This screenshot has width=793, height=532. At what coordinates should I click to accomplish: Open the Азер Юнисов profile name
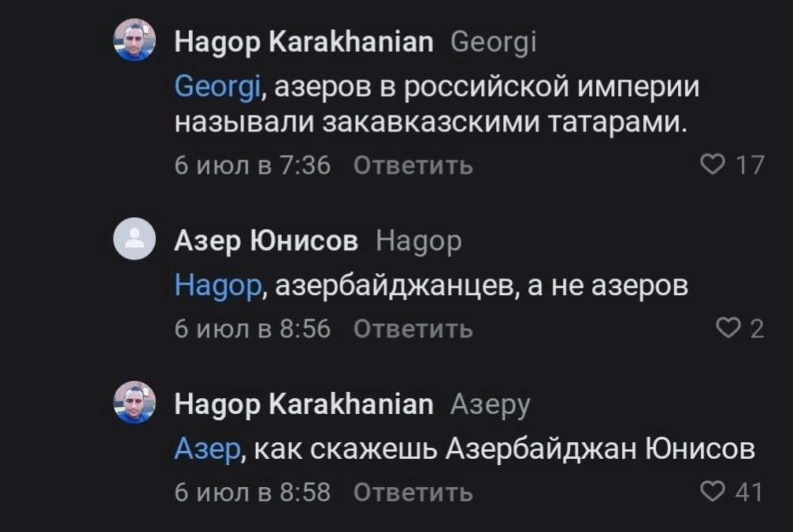pyautogui.click(x=266, y=242)
